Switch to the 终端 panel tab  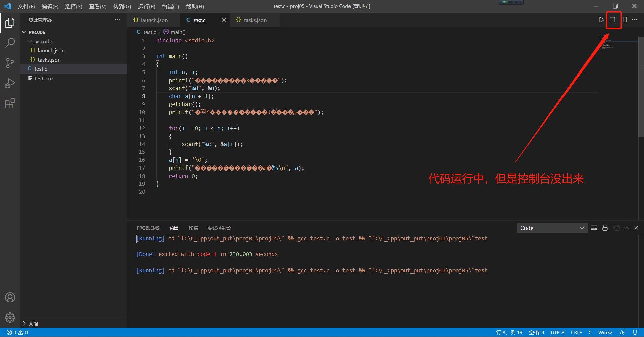coord(193,228)
